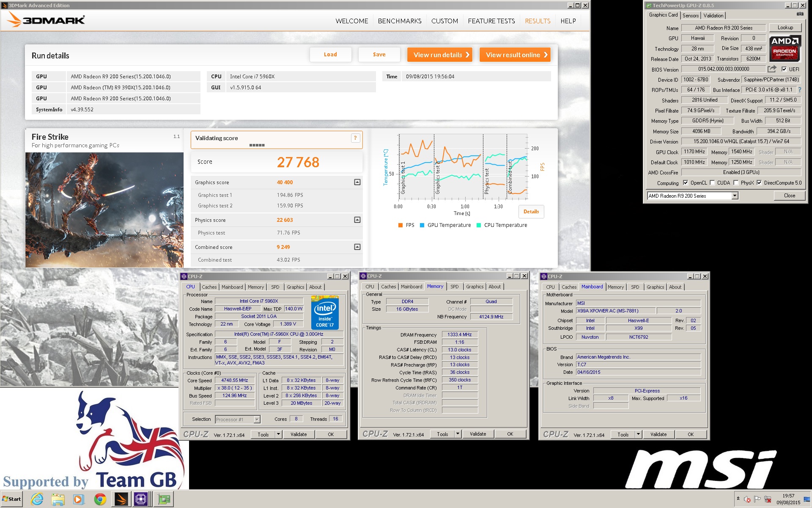Click the Validating score help question mark

pos(355,138)
